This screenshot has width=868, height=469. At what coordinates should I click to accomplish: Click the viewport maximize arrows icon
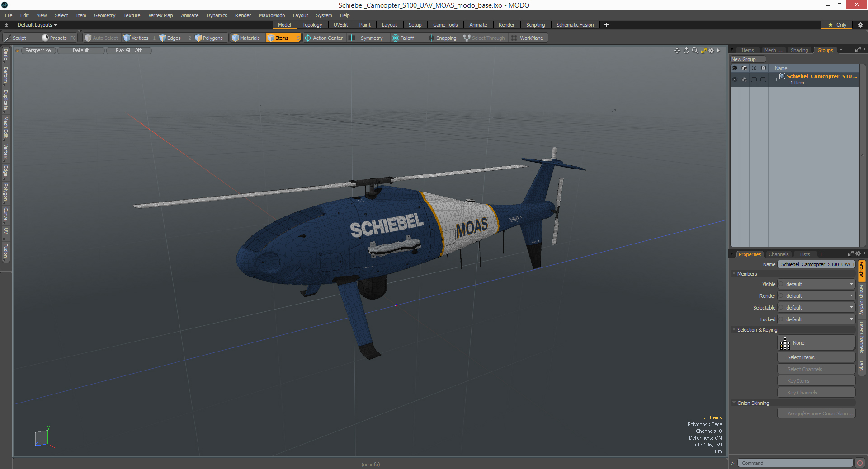coord(703,51)
